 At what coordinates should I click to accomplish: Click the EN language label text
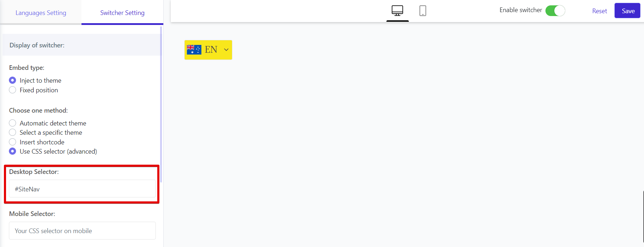coord(211,50)
